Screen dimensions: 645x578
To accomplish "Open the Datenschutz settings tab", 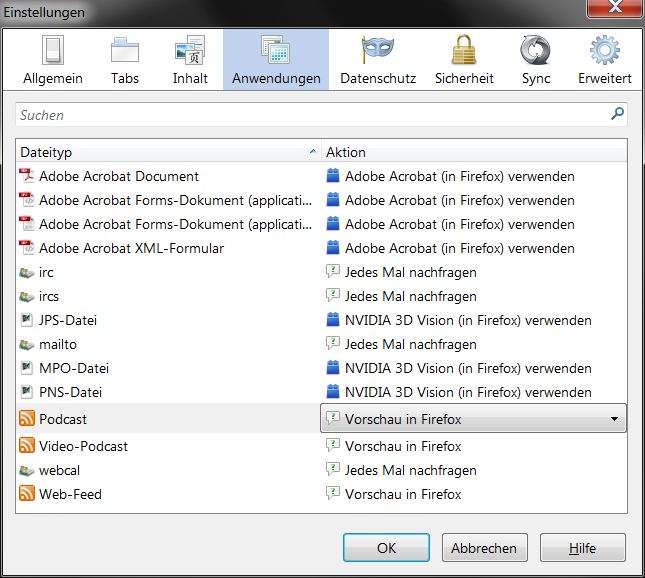I will (378, 60).
